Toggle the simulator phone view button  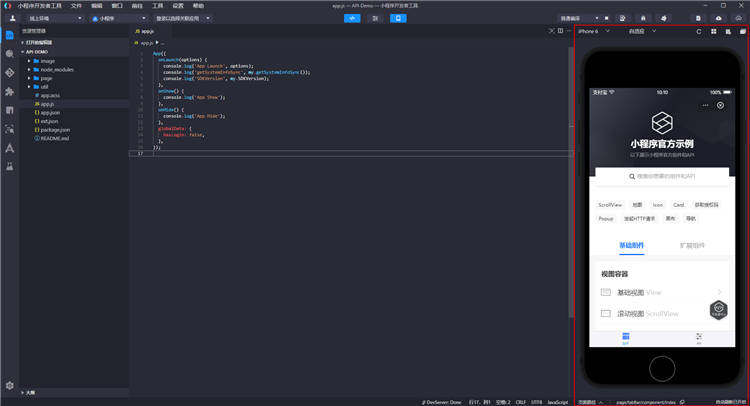tap(398, 18)
